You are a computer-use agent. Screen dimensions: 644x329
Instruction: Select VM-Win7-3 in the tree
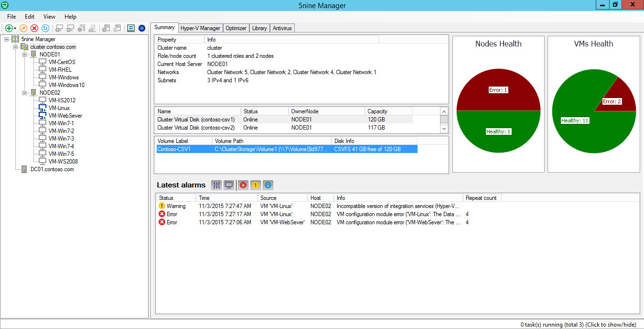pos(61,139)
